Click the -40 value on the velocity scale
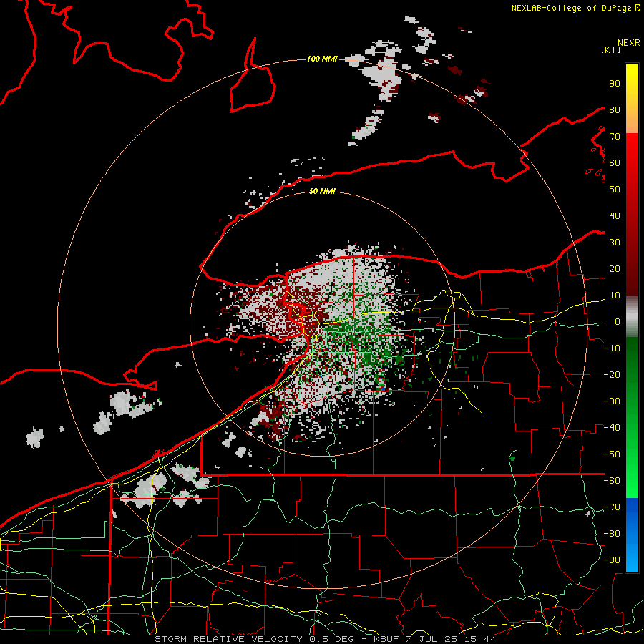644x644 pixels. click(612, 428)
